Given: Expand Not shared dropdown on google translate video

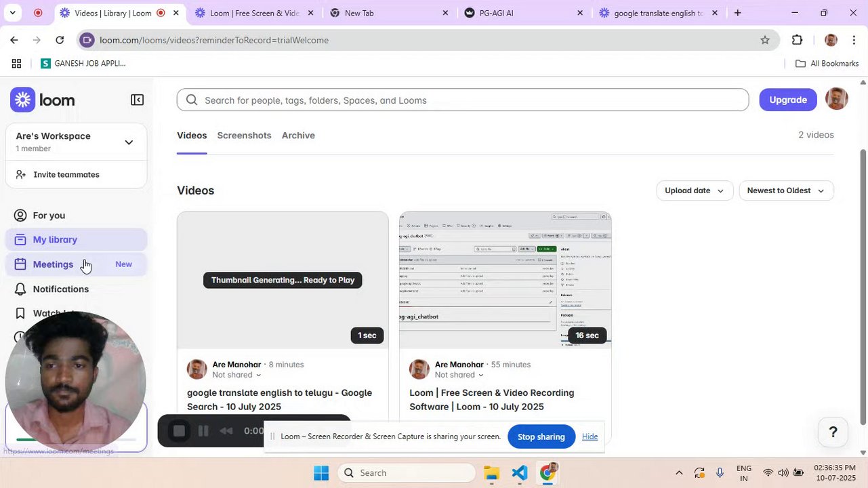Looking at the screenshot, I should (236, 375).
